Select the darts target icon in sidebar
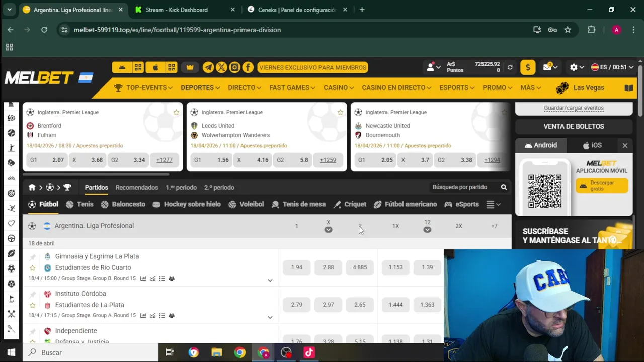This screenshot has height=362, width=644. tap(11, 193)
